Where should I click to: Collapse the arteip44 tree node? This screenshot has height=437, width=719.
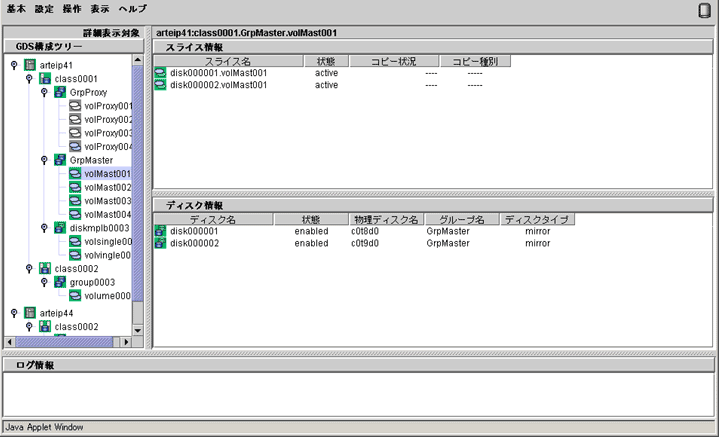click(x=14, y=313)
